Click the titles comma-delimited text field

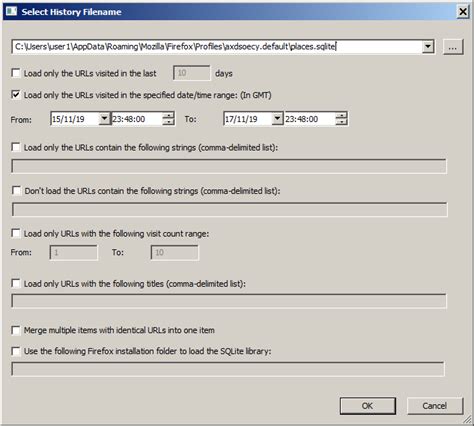(229, 301)
